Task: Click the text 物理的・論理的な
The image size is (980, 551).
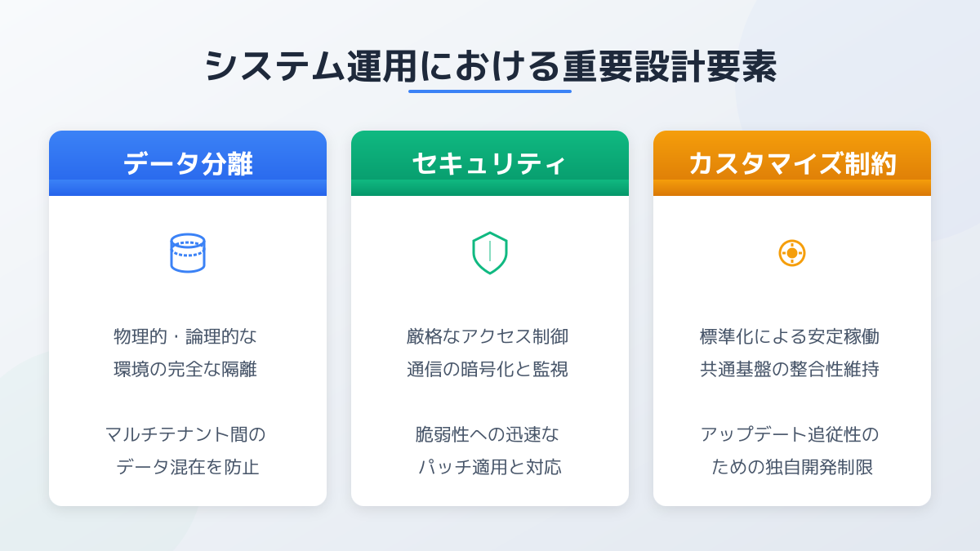Action: (185, 336)
